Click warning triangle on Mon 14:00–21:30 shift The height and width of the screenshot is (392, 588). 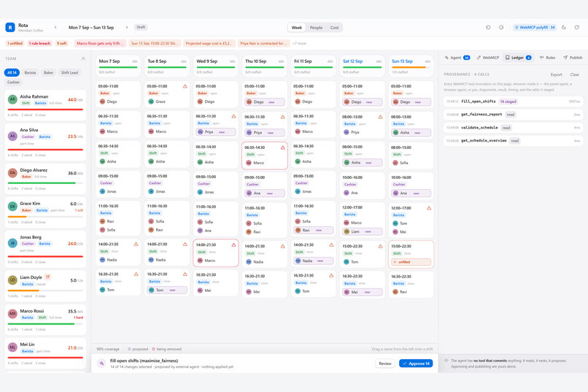[136, 245]
